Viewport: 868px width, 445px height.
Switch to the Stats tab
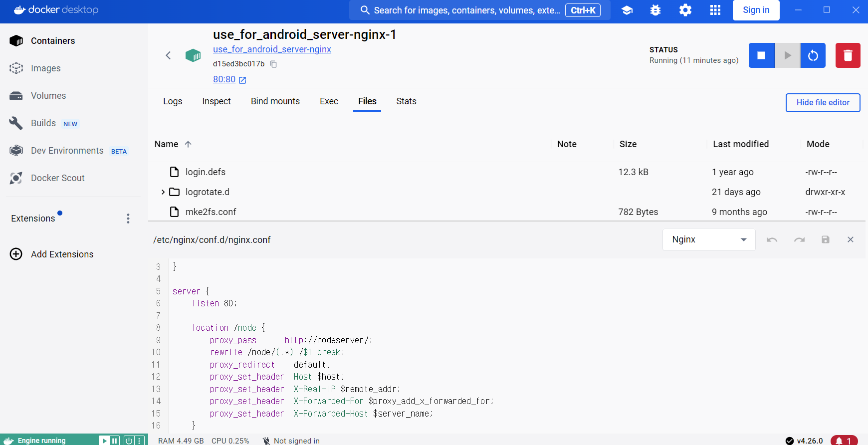407,101
